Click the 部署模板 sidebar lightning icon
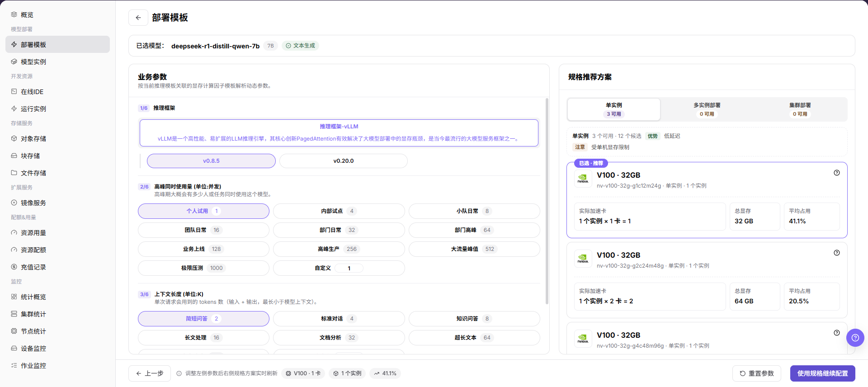This screenshot has width=868, height=387. coord(14,44)
